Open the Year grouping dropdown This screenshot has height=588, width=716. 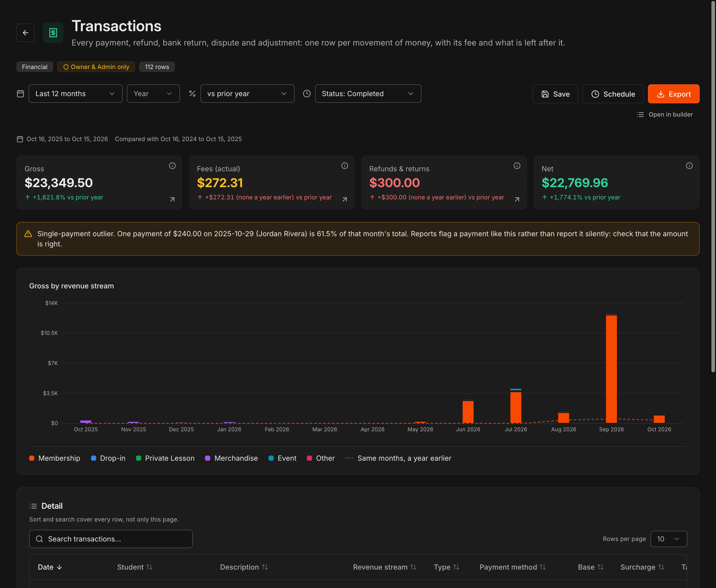point(153,94)
